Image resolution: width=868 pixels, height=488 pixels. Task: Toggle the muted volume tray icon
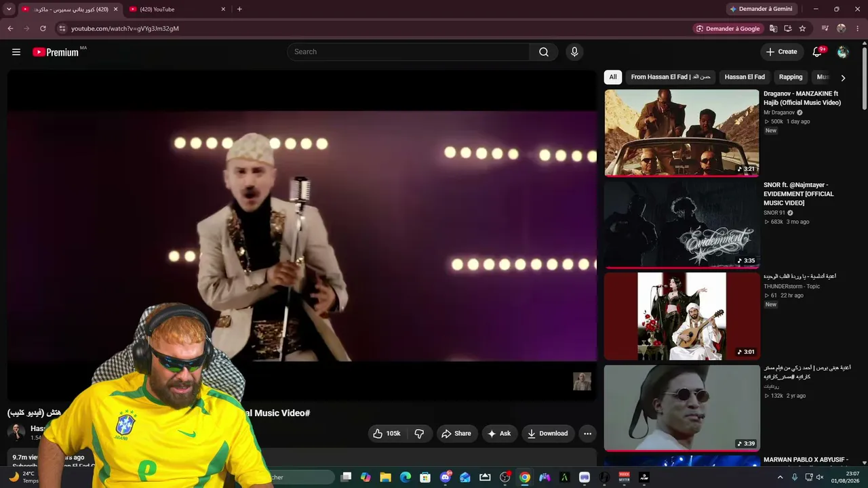click(820, 477)
